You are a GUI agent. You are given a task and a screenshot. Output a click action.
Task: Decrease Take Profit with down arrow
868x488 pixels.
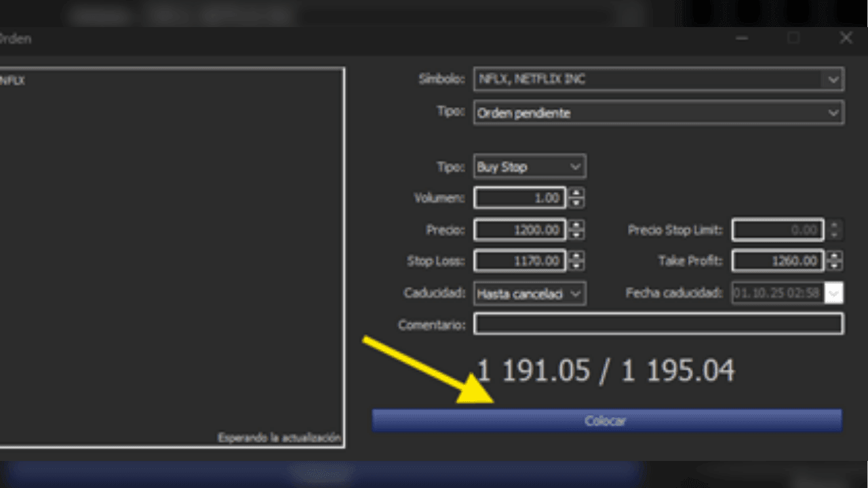835,265
